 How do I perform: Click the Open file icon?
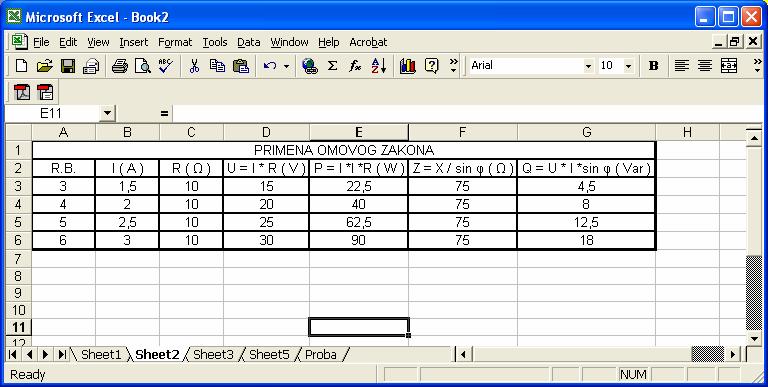(44, 66)
